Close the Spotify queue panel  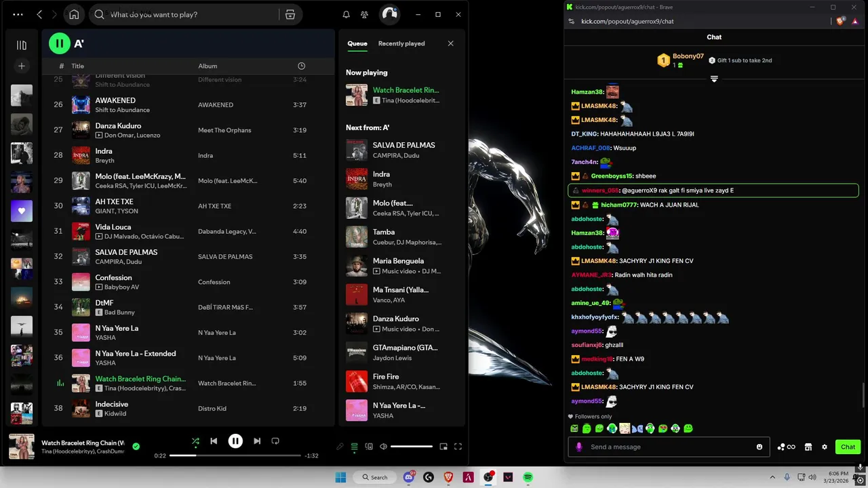click(450, 43)
